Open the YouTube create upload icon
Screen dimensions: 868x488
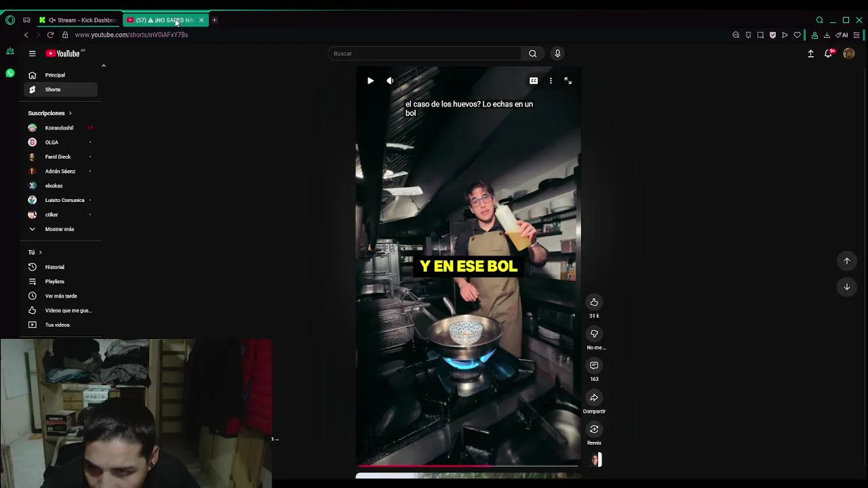[810, 54]
